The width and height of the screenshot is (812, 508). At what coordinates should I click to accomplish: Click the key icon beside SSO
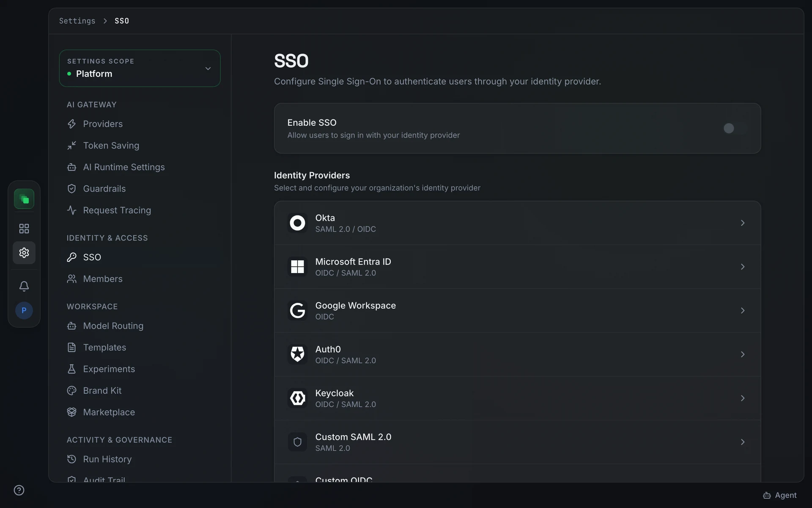point(72,257)
